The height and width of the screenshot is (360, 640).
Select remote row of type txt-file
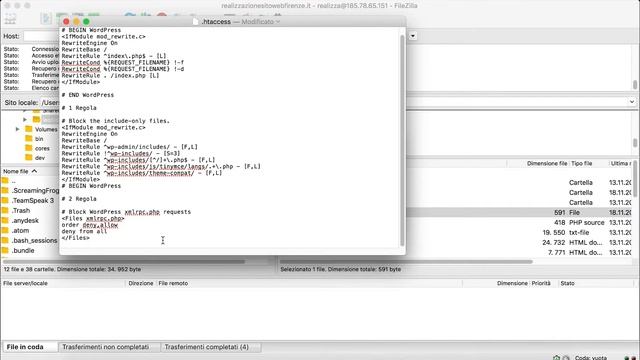tap(519, 232)
